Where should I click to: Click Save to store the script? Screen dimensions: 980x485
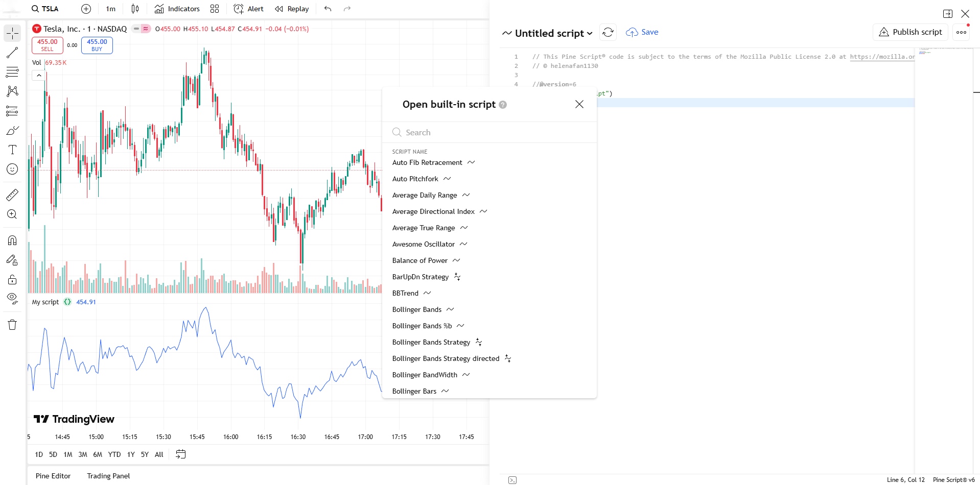pyautogui.click(x=642, y=32)
